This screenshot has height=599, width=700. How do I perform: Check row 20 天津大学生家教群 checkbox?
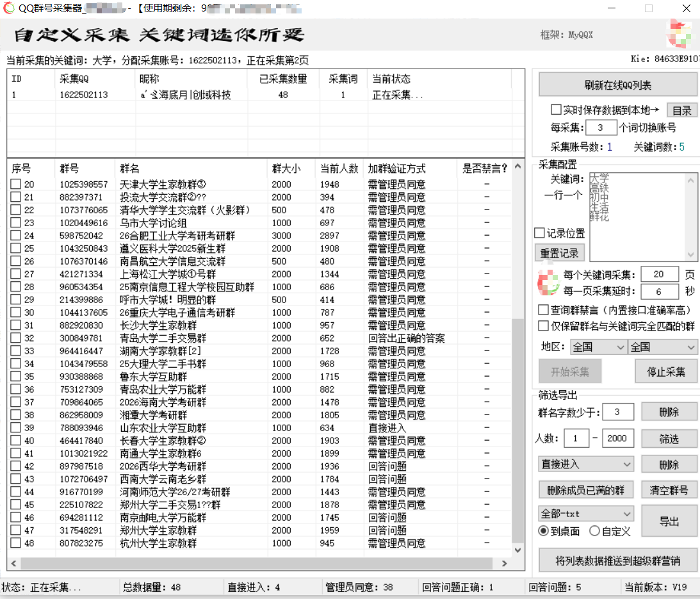tap(15, 184)
